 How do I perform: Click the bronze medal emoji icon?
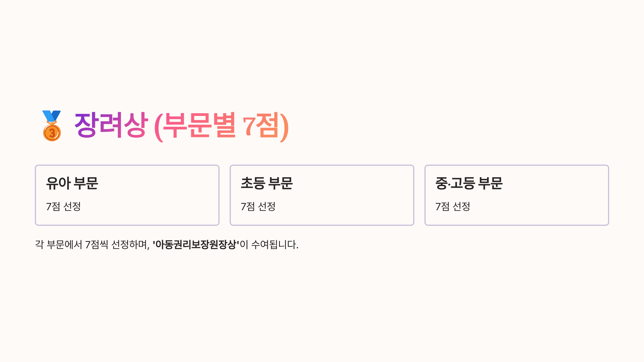[52, 126]
